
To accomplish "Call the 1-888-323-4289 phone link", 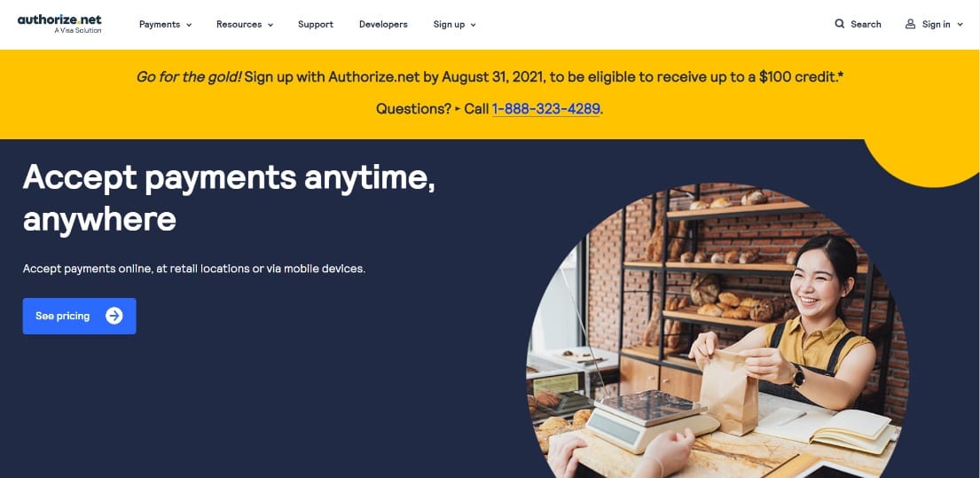I will (546, 109).
